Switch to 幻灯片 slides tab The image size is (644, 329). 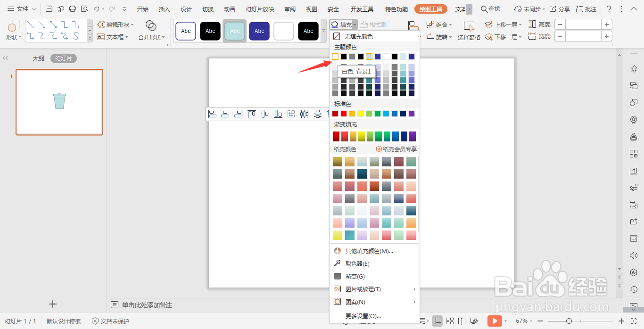pos(64,58)
